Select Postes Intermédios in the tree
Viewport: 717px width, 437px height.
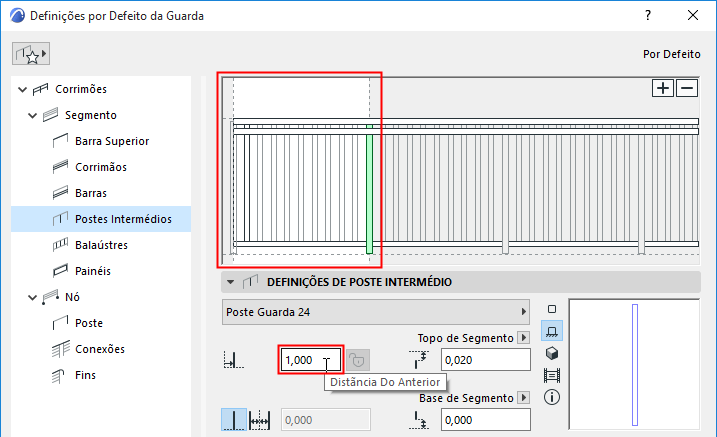click(101, 219)
